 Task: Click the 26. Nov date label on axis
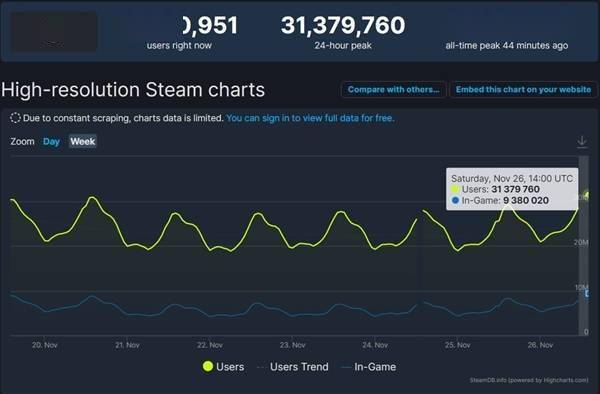[x=540, y=345]
